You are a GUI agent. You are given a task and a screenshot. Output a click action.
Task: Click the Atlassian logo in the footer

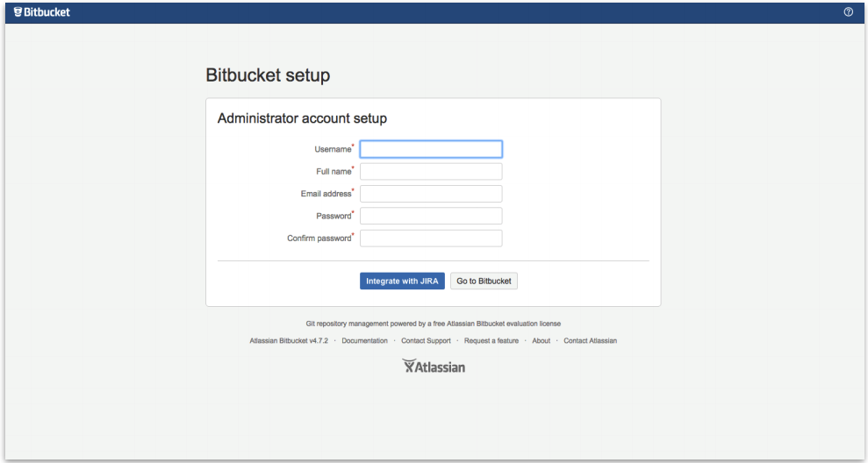[x=434, y=367]
